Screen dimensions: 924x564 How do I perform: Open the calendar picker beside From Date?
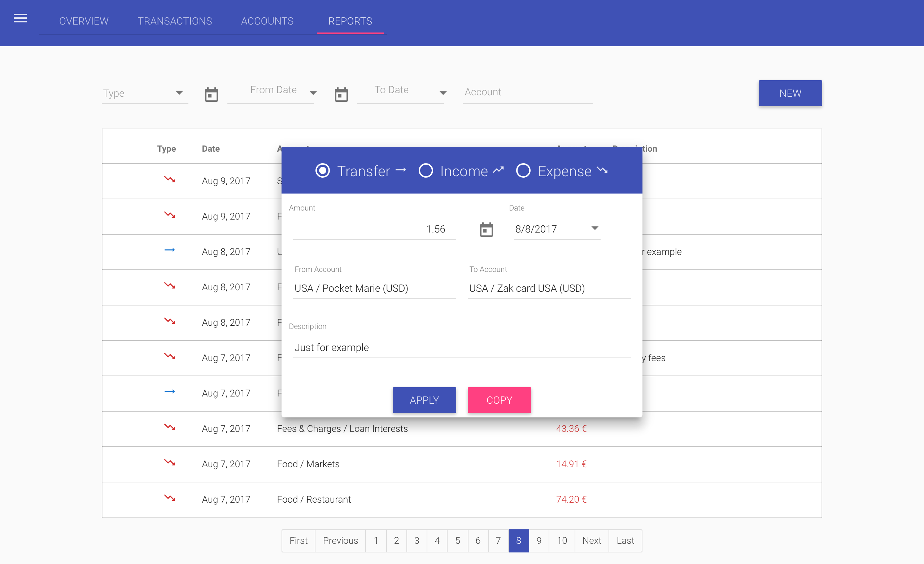[x=211, y=94]
